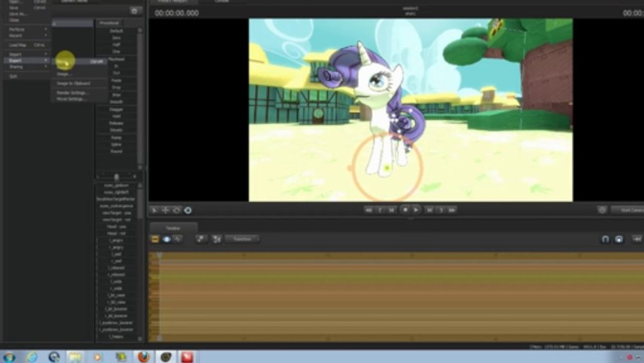Click the 00:00:00.000 timecode display
Viewport: 644px width, 363px height.
(x=177, y=13)
